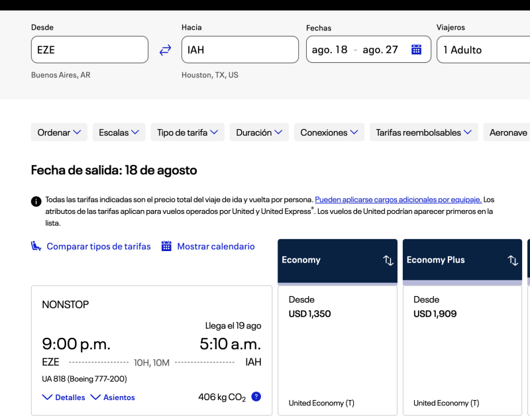Open the calendar icon in Fechas field
The image size is (530, 420).
coord(416,50)
